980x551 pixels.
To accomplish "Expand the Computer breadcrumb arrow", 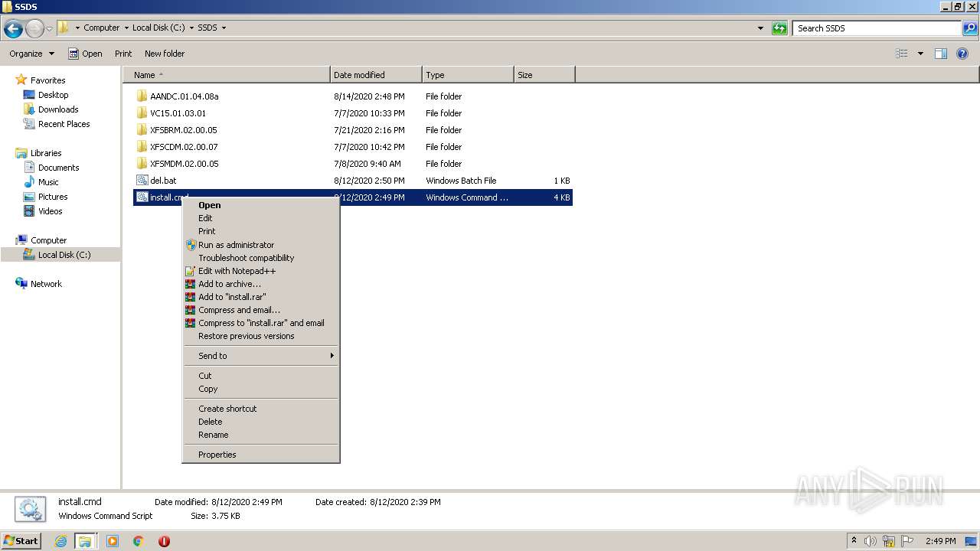I will (126, 28).
